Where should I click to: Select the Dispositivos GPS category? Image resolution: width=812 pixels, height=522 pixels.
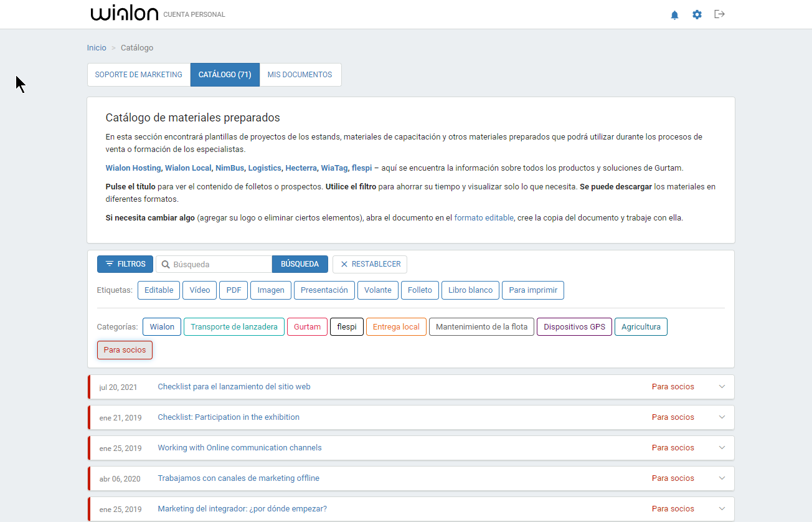click(574, 326)
